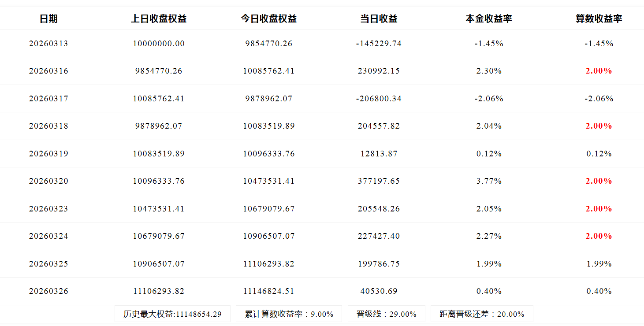This screenshot has width=644, height=326.
Task: Click the 历史最大权益 summary box
Action: 172,314
